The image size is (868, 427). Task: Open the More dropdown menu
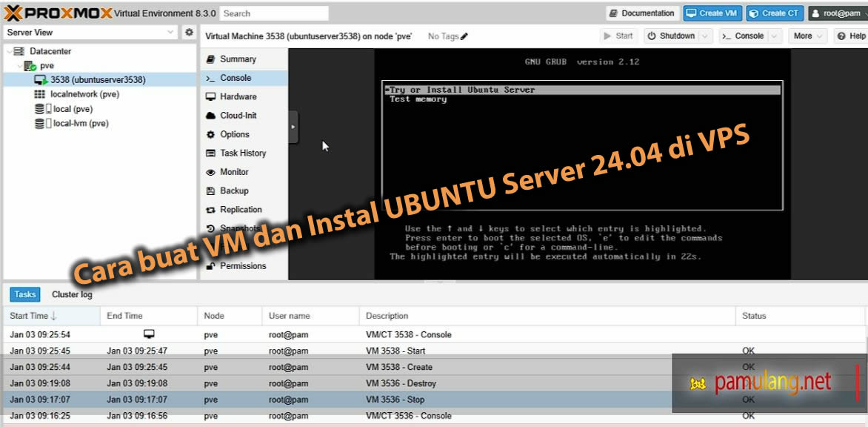[808, 36]
